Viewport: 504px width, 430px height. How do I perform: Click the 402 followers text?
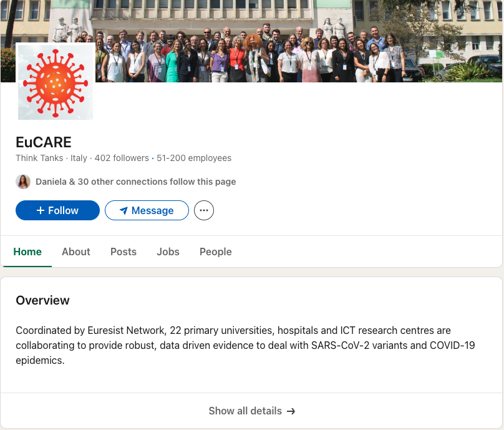click(122, 158)
